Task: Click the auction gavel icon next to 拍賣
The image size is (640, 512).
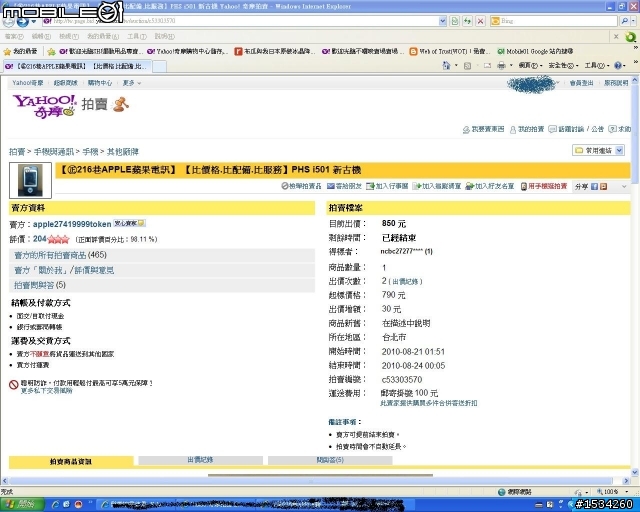Action: 120,105
